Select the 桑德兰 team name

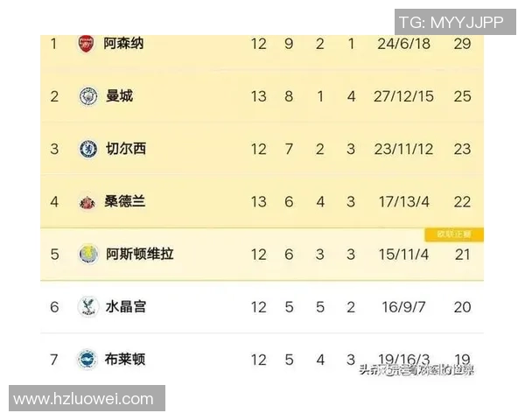(125, 202)
